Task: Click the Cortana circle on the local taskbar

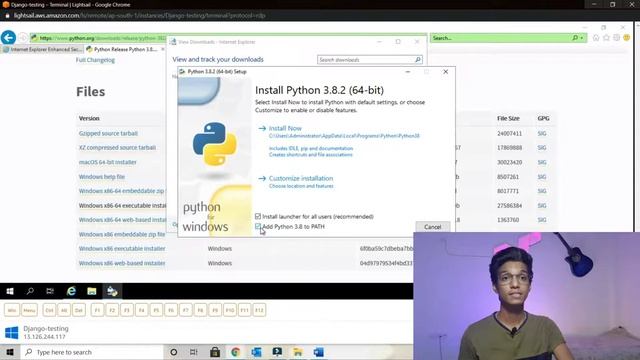Action: click(x=173, y=352)
